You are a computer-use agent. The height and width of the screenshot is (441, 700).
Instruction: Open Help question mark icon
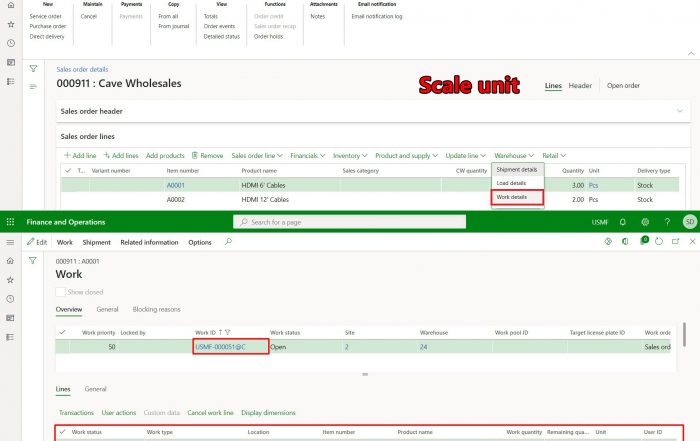click(667, 222)
